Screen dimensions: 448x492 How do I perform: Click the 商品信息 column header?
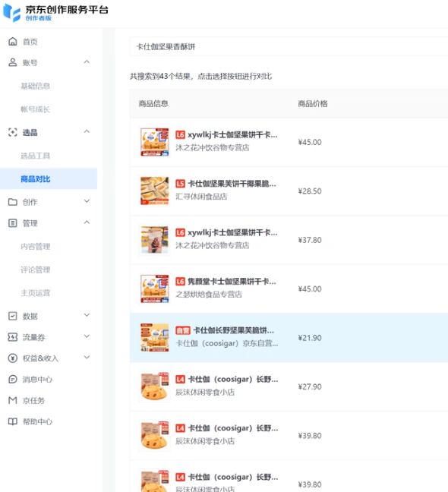[153, 103]
